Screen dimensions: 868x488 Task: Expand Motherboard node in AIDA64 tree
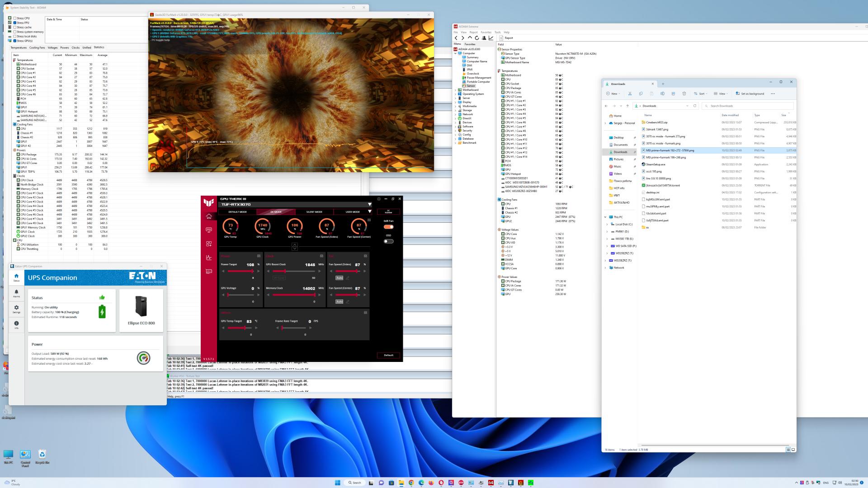[x=456, y=90]
